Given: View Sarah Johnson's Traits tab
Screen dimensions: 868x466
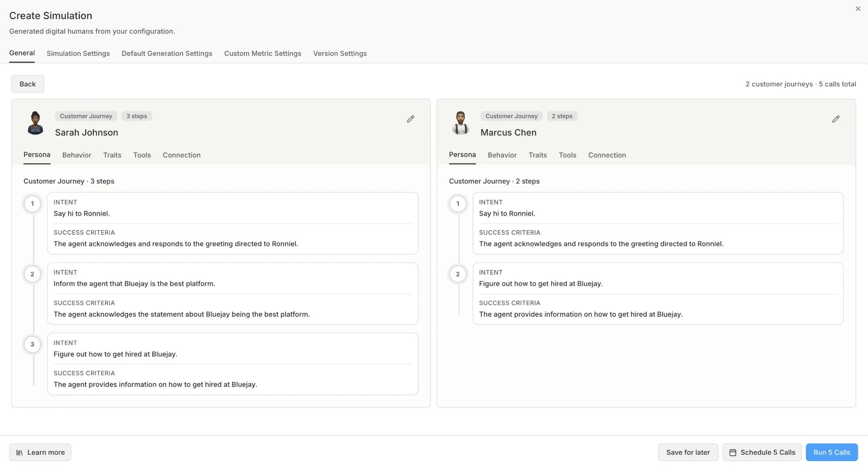Looking at the screenshot, I should click(x=112, y=155).
